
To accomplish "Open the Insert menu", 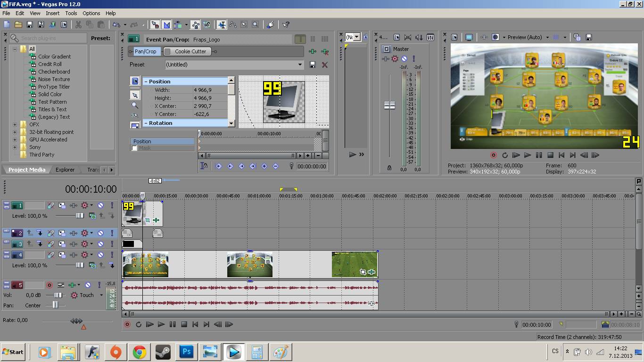I will click(x=52, y=13).
